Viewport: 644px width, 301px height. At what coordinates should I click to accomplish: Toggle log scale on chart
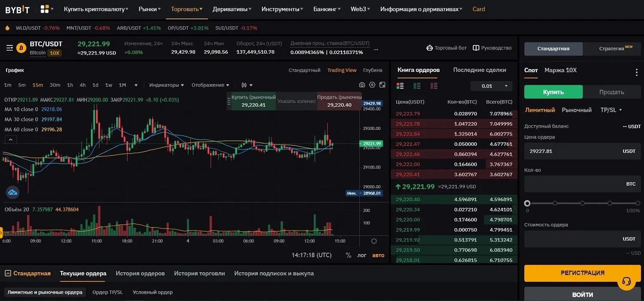tap(362, 256)
